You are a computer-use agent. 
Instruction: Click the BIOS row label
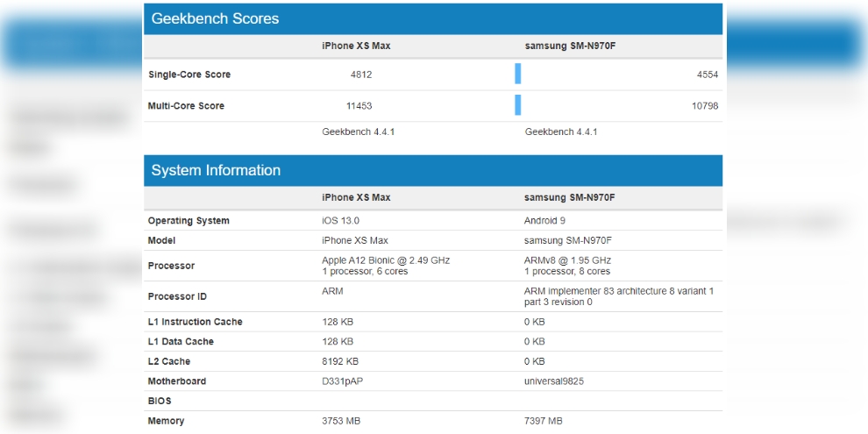point(160,401)
